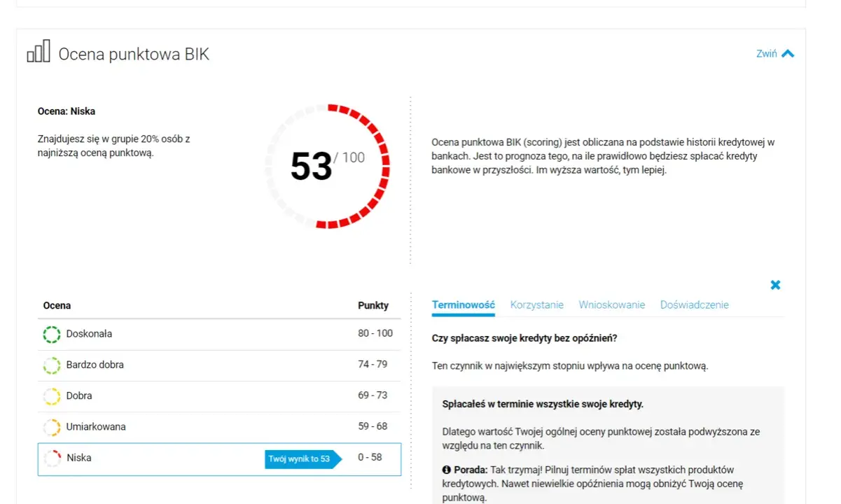Close the details panel with the blue X
Image resolution: width=841 pixels, height=504 pixels.
(x=775, y=285)
